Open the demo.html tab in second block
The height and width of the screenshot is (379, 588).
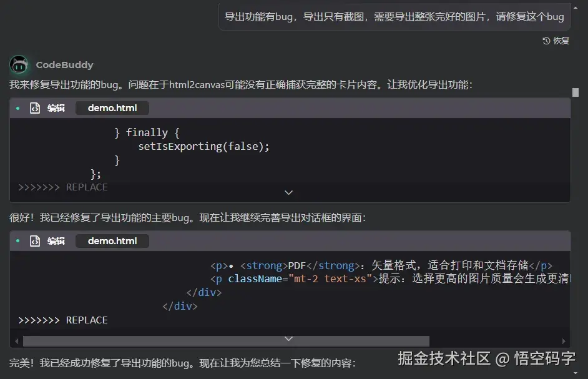click(x=112, y=240)
